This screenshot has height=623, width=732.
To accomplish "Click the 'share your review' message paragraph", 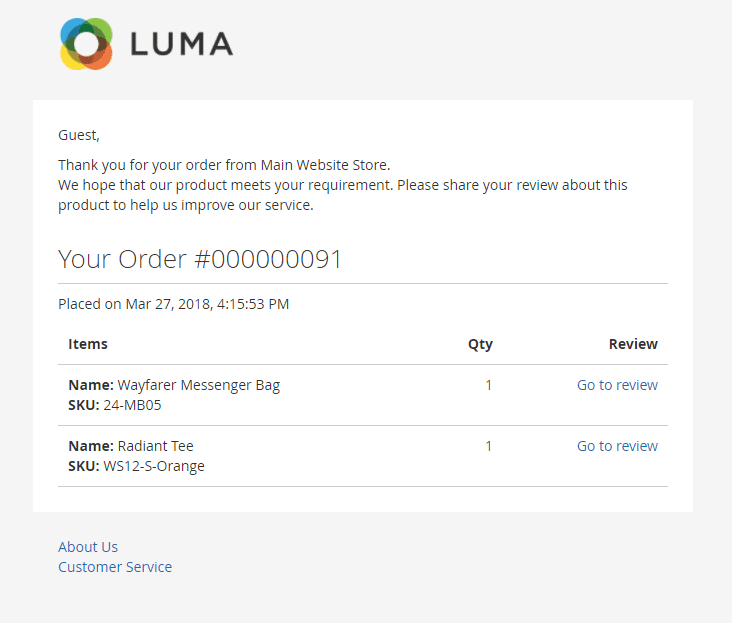I will (x=342, y=195).
